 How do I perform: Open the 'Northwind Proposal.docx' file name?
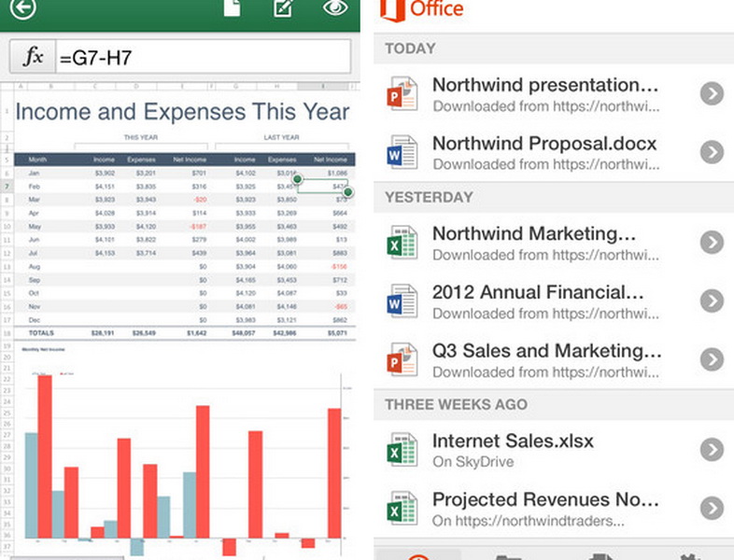pyautogui.click(x=544, y=144)
